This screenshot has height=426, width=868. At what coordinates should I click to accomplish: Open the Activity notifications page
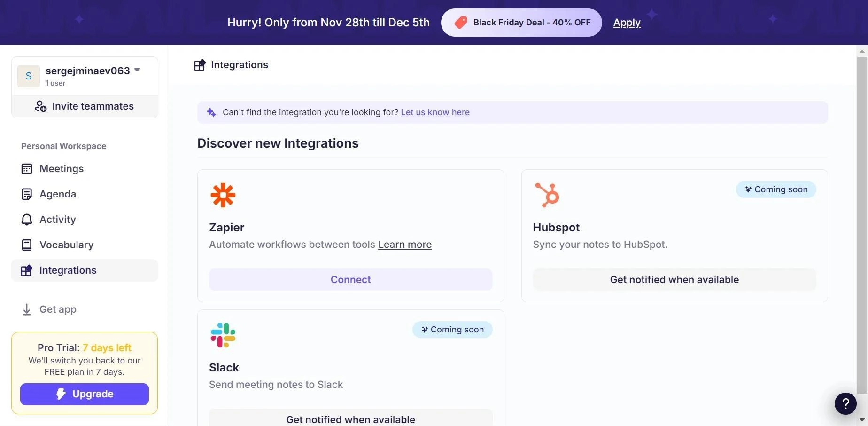[x=57, y=220]
